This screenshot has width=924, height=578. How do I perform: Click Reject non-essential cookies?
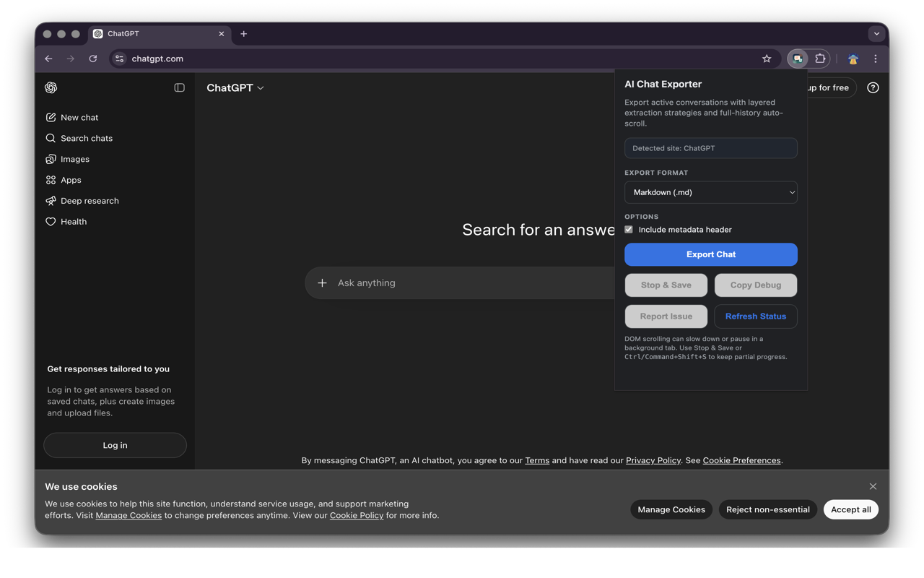pos(768,509)
